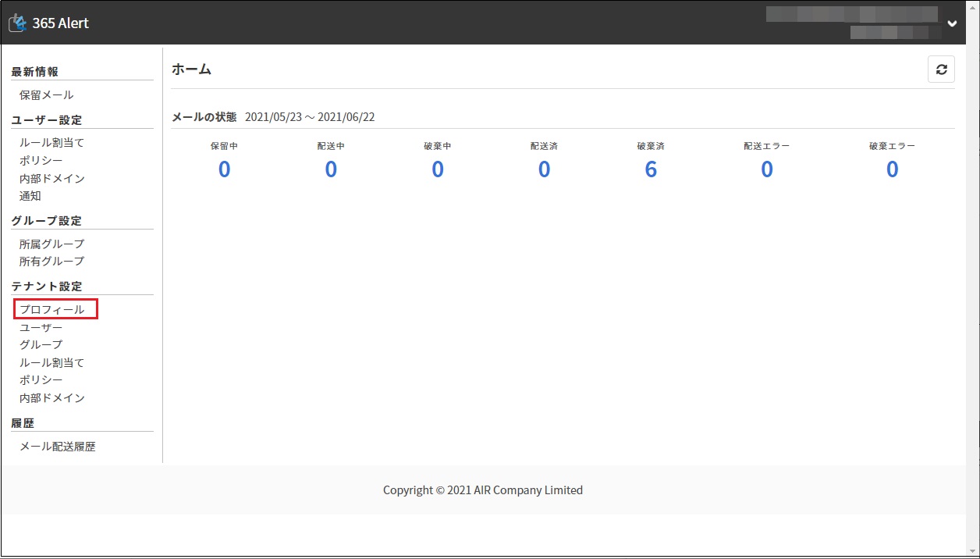Open メール配送履歴 history page

(x=57, y=447)
